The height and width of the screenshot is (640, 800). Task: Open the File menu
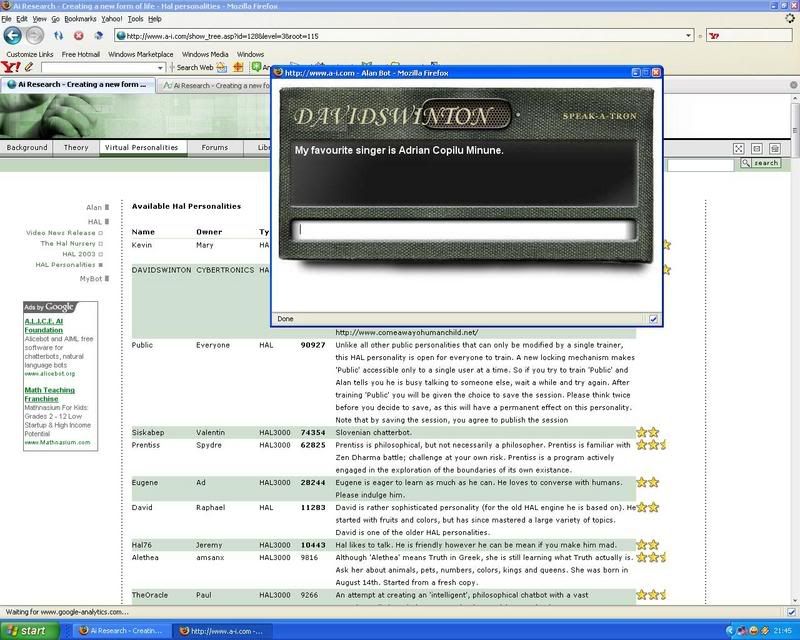[x=6, y=19]
